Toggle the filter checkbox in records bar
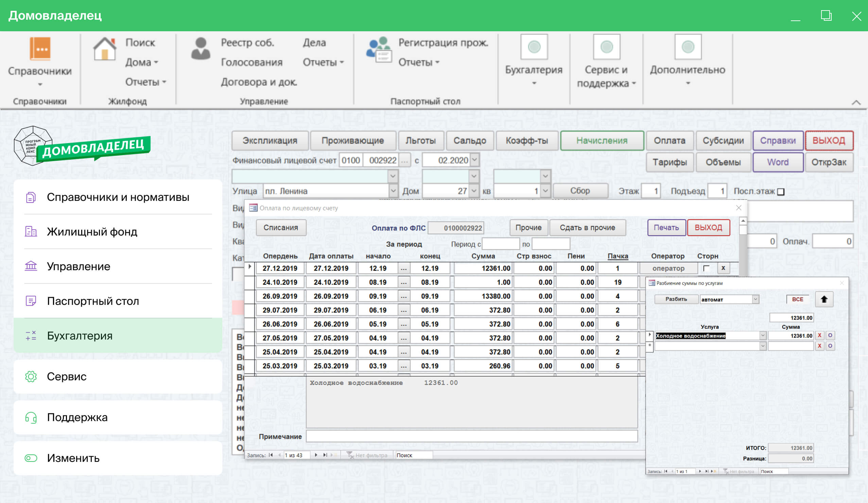Screen dimensions: 868x503 353,457
